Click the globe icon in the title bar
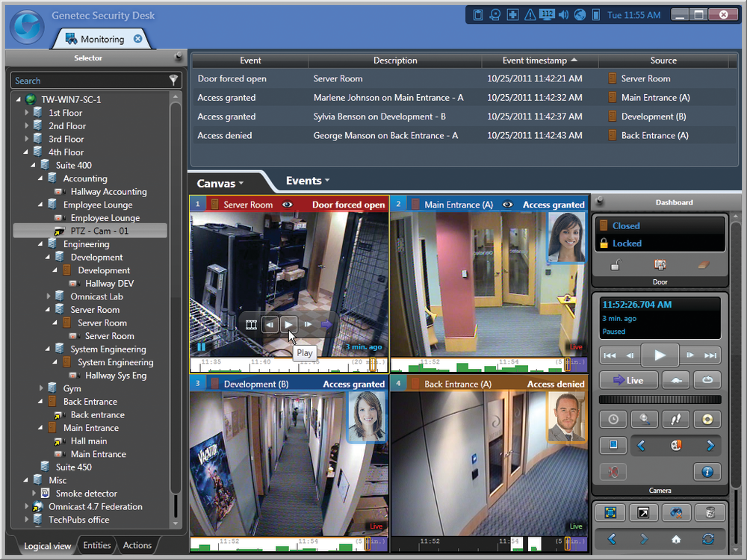Viewport: 747px width, 560px height. point(580,14)
